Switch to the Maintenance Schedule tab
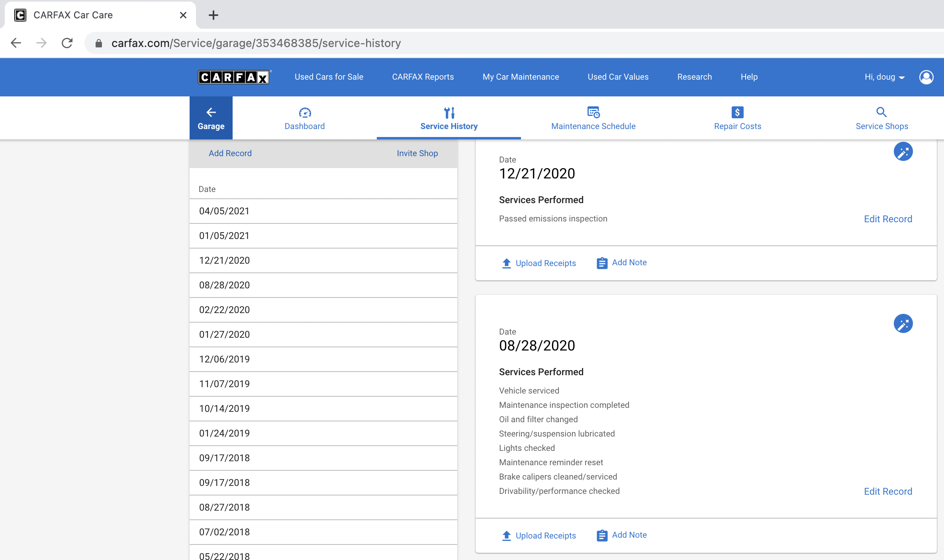Viewport: 944px width, 560px height. click(x=593, y=118)
